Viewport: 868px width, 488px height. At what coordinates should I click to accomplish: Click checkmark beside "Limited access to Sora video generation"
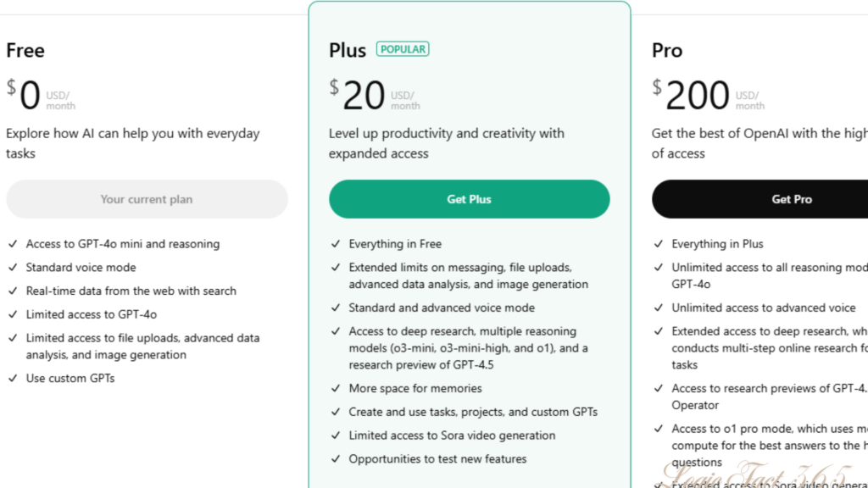[x=336, y=435]
